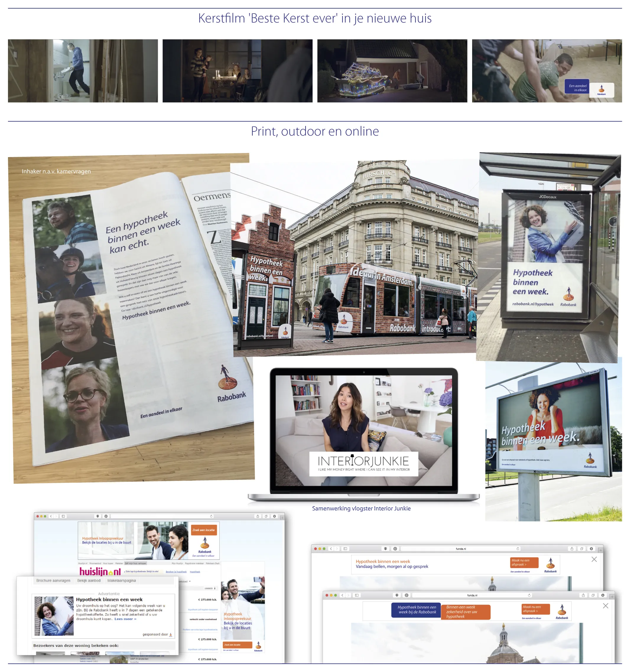Click 'Hypotheek' link next to Bereken je hypotheek

195,572
